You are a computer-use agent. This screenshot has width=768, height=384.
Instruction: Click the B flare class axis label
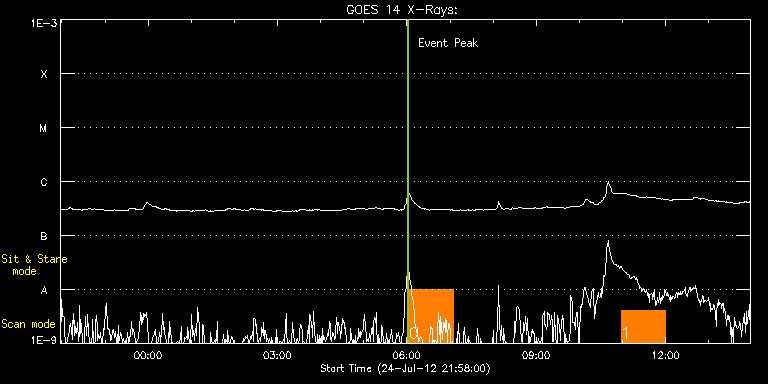44,236
